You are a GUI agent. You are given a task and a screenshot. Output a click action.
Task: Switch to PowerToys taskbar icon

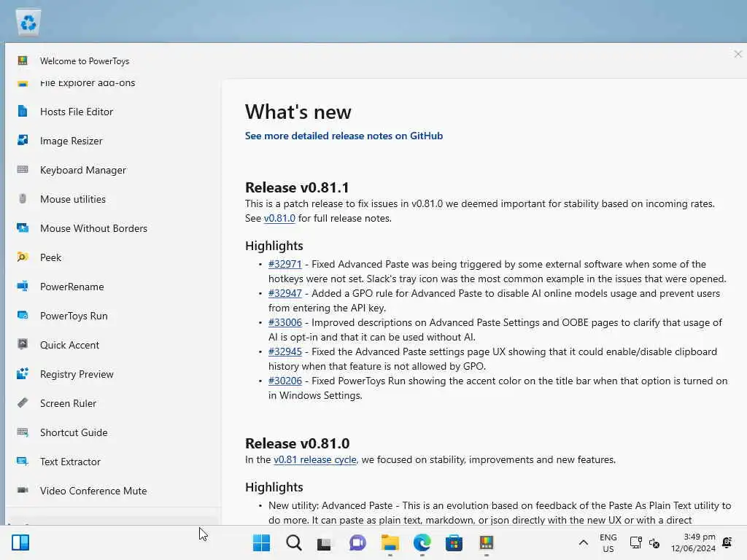487,542
